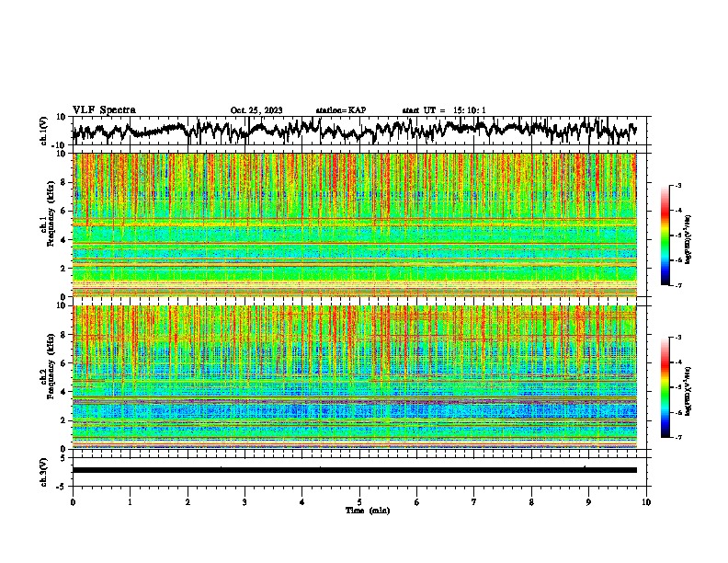Viewport: 728px width, 563px height.
Task: Click the "VLF Spectra" plot title
Action: click(x=104, y=110)
